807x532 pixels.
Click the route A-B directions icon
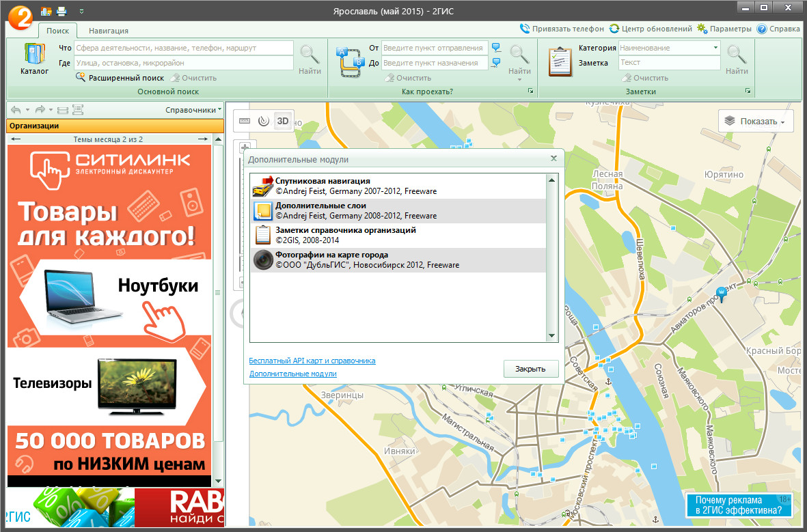click(352, 62)
